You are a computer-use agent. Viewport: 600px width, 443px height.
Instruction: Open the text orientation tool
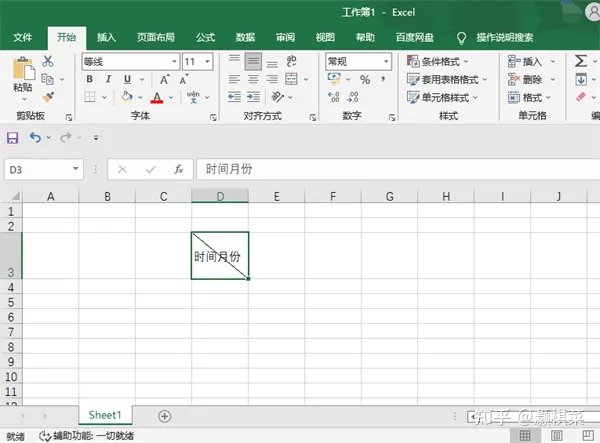click(x=278, y=97)
